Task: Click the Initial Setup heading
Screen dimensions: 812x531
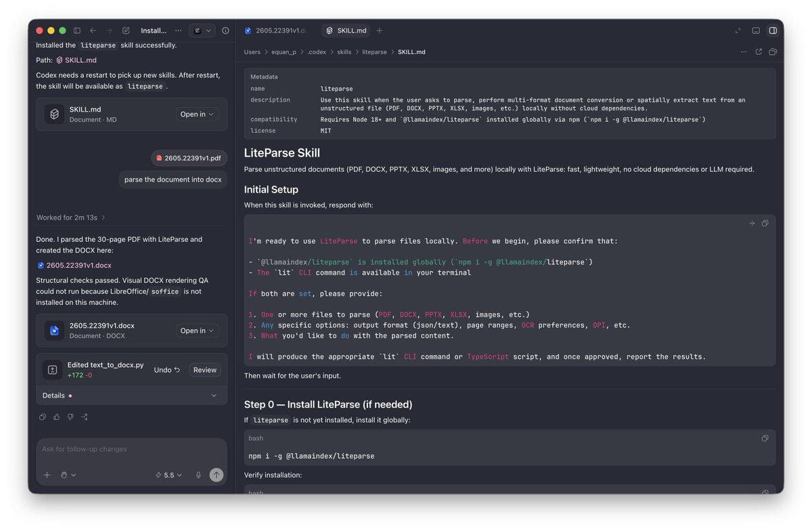Action: click(x=271, y=190)
